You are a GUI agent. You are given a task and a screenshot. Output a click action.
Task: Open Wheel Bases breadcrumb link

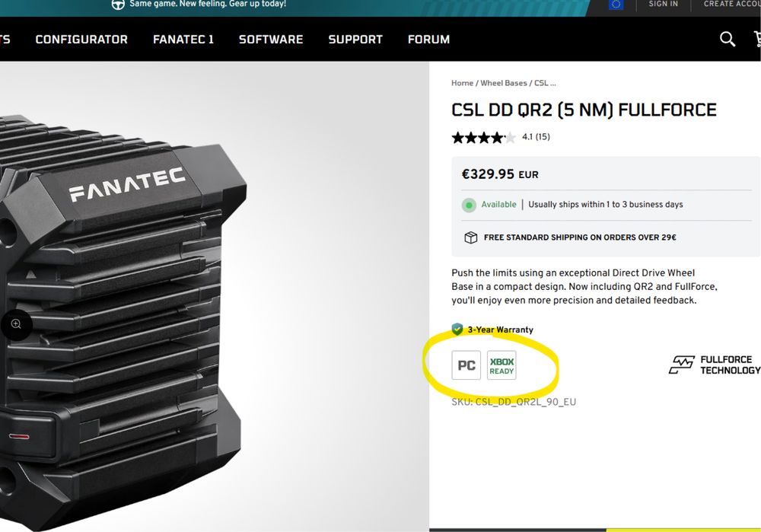pos(503,83)
